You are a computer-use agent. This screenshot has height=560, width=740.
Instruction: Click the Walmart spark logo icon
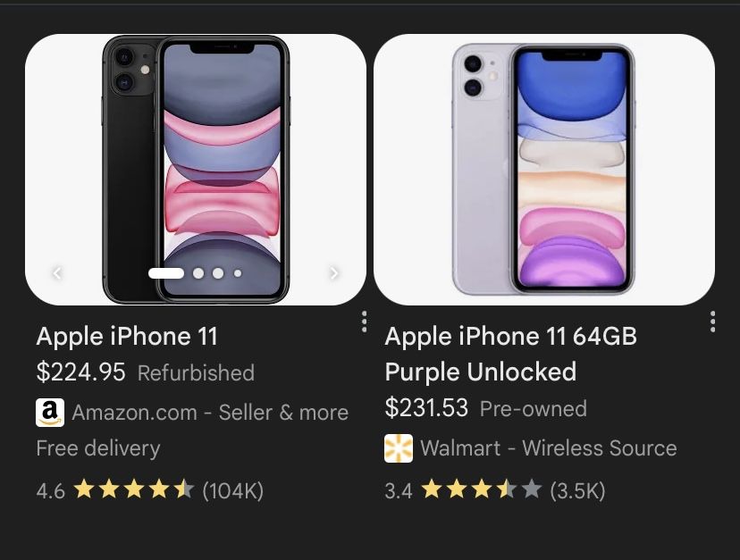399,448
